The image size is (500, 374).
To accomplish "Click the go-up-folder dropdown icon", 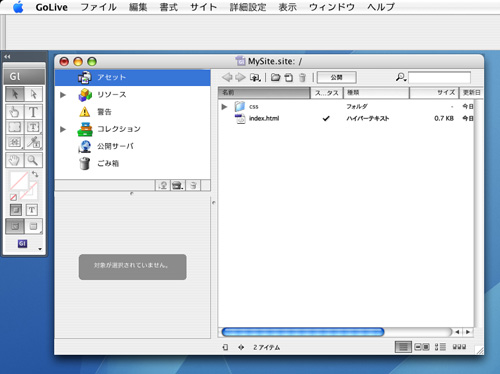I will [255, 78].
